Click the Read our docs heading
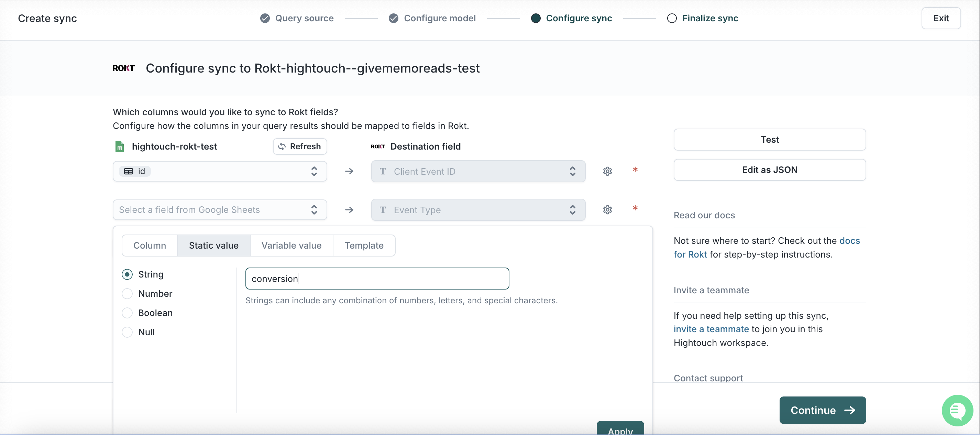This screenshot has width=980, height=435. pyautogui.click(x=704, y=215)
